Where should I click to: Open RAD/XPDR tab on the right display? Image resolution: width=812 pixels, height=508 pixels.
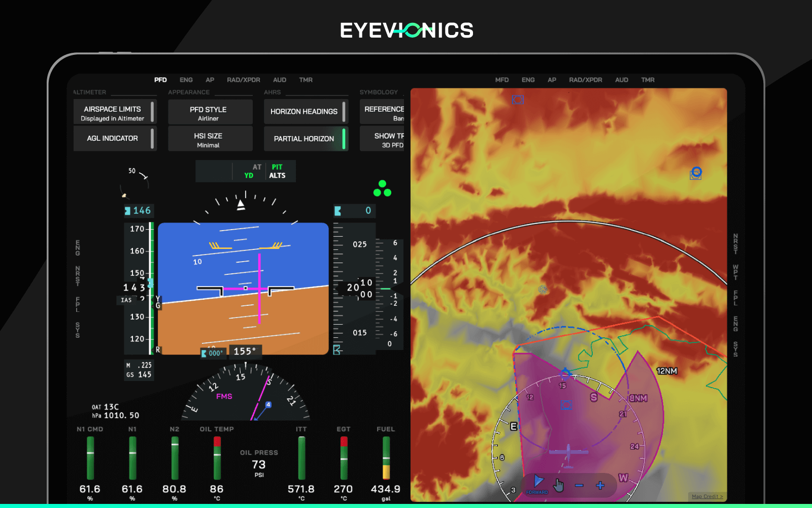(x=586, y=80)
